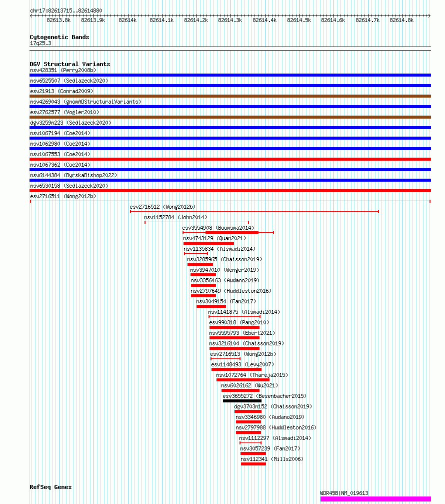Click nsv6144384 (ByrskaBishop2022) label
The image size is (445, 504).
point(73,175)
